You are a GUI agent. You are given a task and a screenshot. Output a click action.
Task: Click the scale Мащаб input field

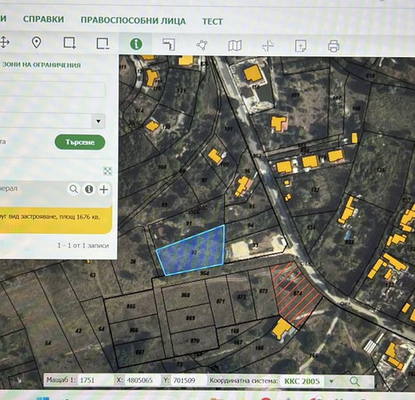[94, 380]
